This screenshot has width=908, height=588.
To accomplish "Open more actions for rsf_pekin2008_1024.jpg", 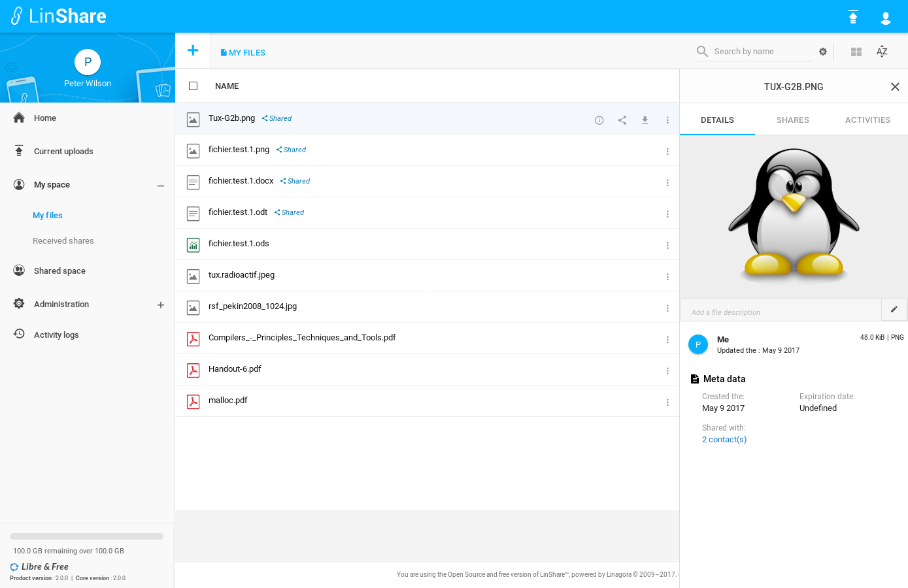I will tap(667, 308).
